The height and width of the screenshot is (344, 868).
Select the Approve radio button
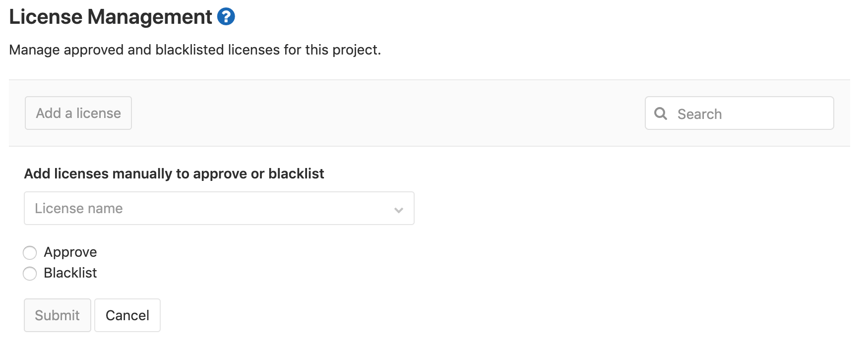(x=30, y=253)
